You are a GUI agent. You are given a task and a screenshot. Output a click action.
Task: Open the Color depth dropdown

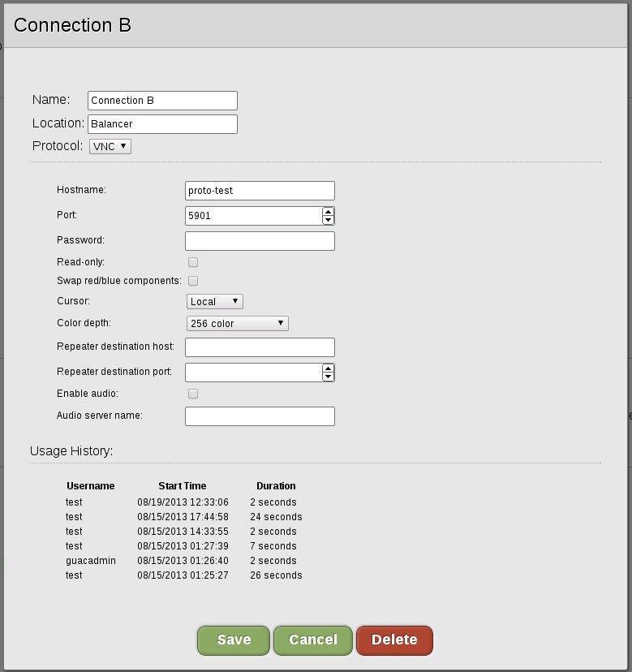tap(237, 323)
